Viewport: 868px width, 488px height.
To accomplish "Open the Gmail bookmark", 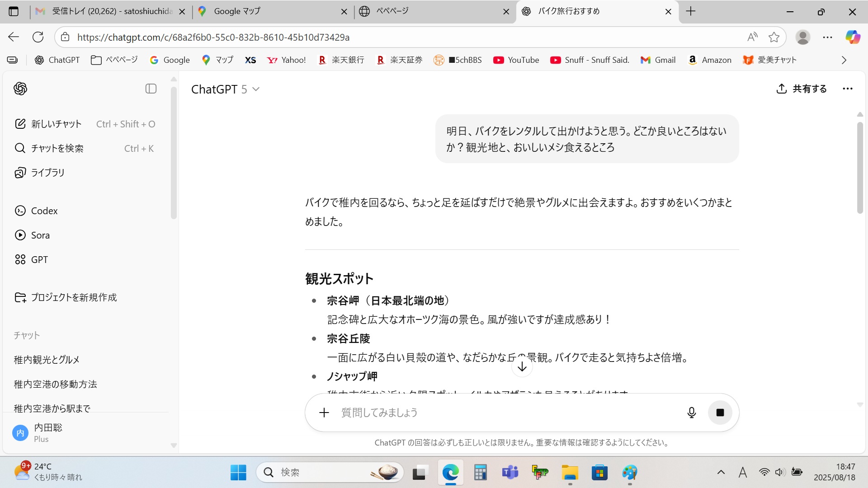I will pos(658,60).
